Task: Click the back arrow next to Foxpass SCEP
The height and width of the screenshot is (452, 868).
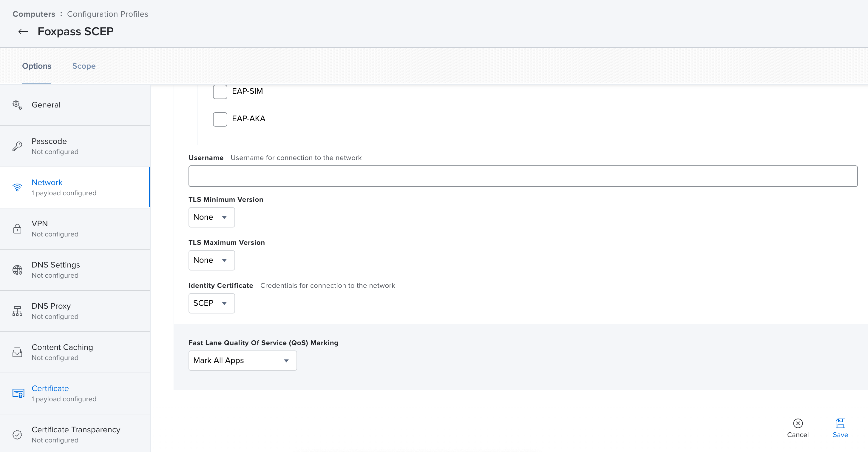Action: 23,32
